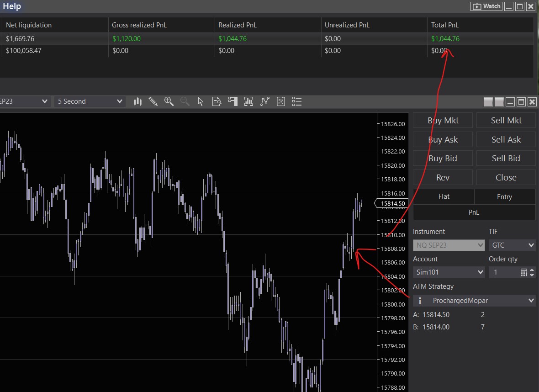Open the Drawing Tools pencil menu
Image resolution: width=539 pixels, height=392 pixels.
pos(153,101)
